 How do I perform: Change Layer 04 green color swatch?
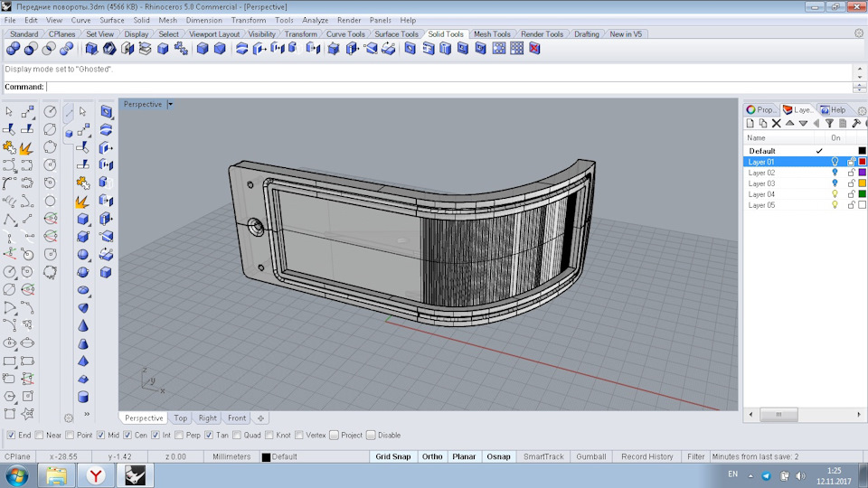point(862,194)
